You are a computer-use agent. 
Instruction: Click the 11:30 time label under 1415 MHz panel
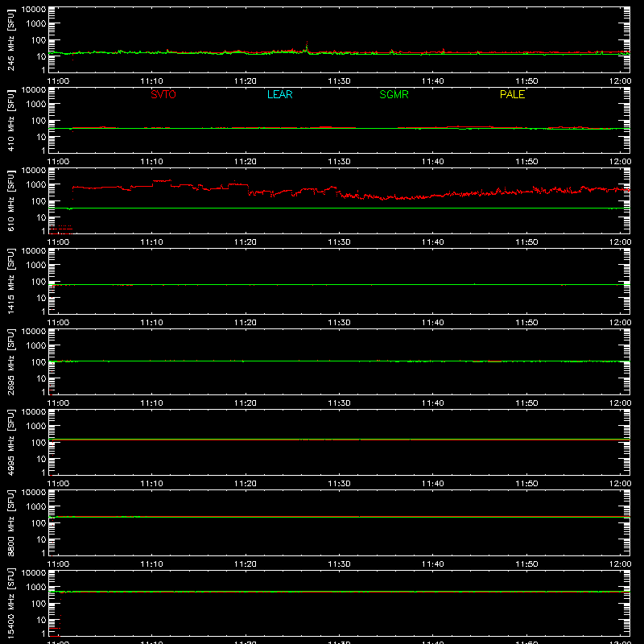tap(339, 323)
